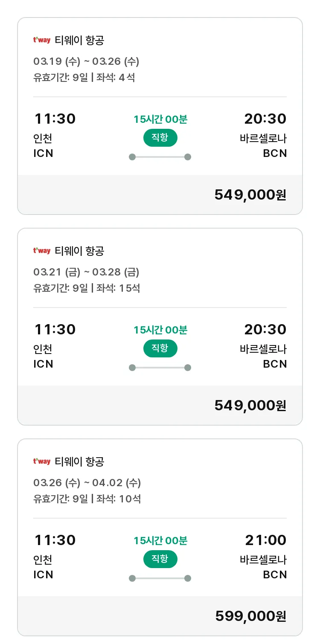Screen dimensions: 320x644
Task: Click the t'way logo on the 03.19 flight card
Action: pyautogui.click(x=42, y=41)
